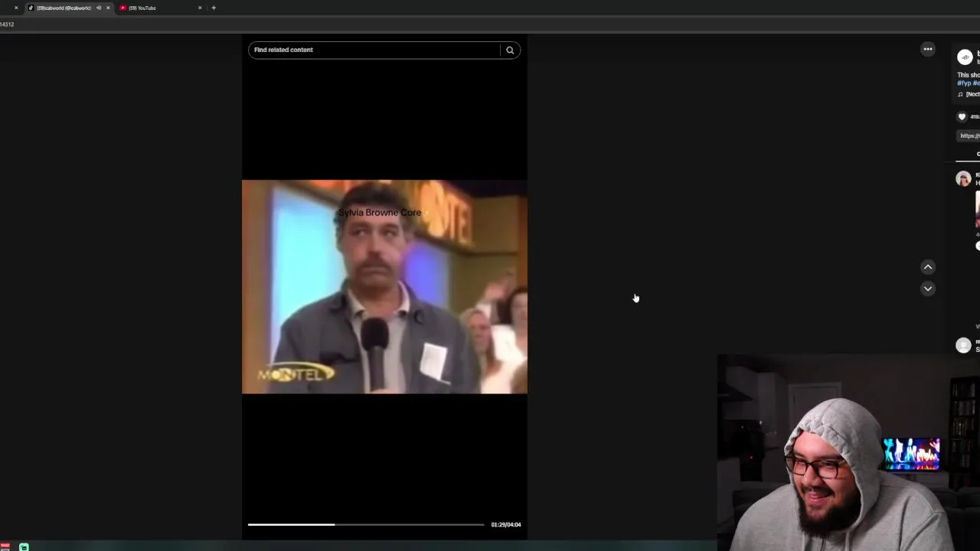Click the search magnifier icon

click(510, 51)
